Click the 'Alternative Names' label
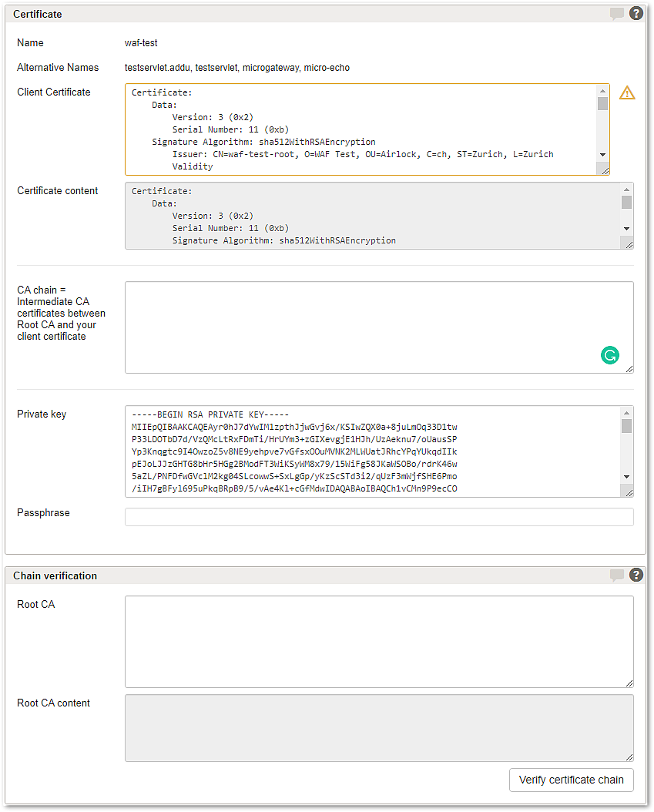The width and height of the screenshot is (654, 812). click(58, 67)
